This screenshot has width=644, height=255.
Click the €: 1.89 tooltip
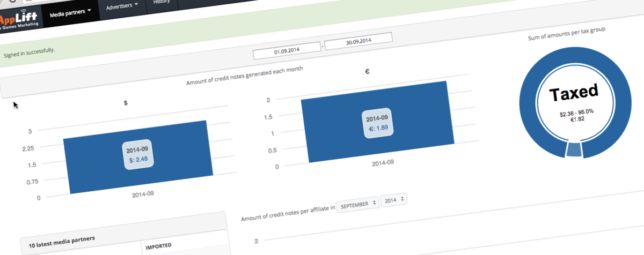(x=377, y=123)
